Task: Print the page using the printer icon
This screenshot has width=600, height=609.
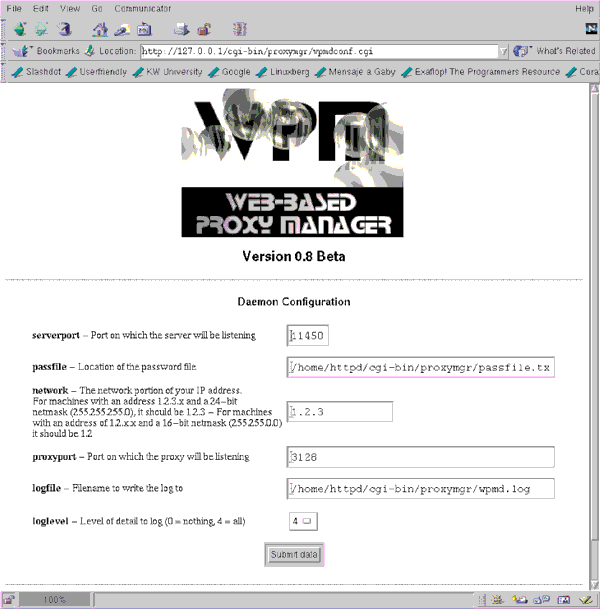Action: pyautogui.click(x=181, y=29)
